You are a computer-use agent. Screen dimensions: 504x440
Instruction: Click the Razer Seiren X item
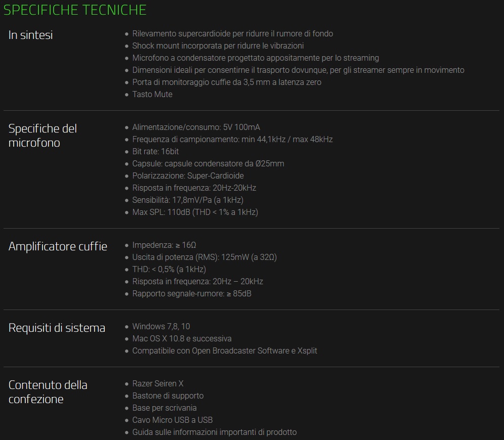click(x=158, y=384)
